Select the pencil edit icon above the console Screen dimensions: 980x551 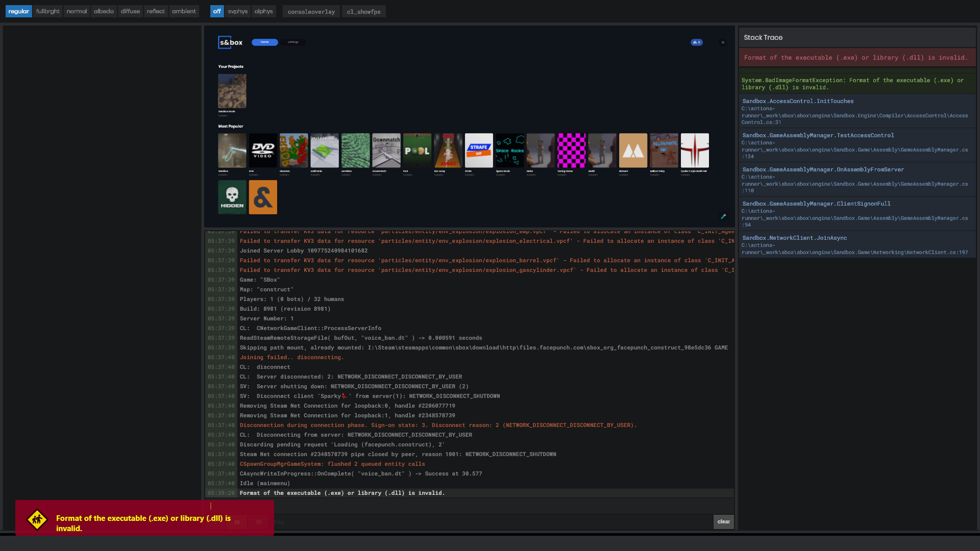[x=723, y=216]
